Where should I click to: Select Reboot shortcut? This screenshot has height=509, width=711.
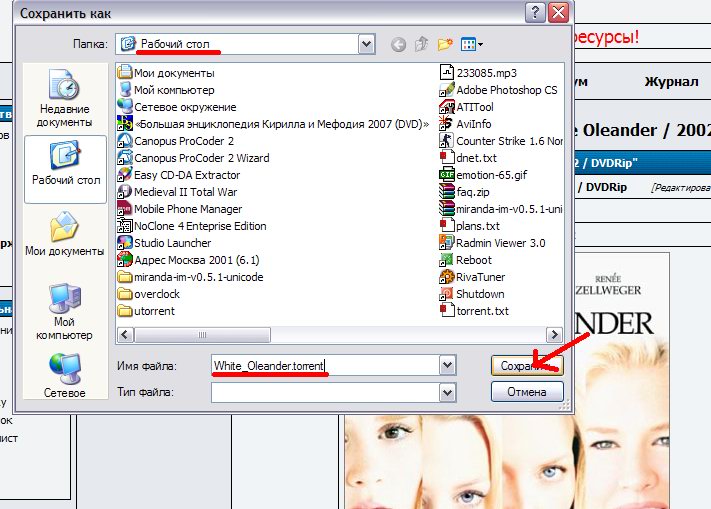[x=466, y=260]
